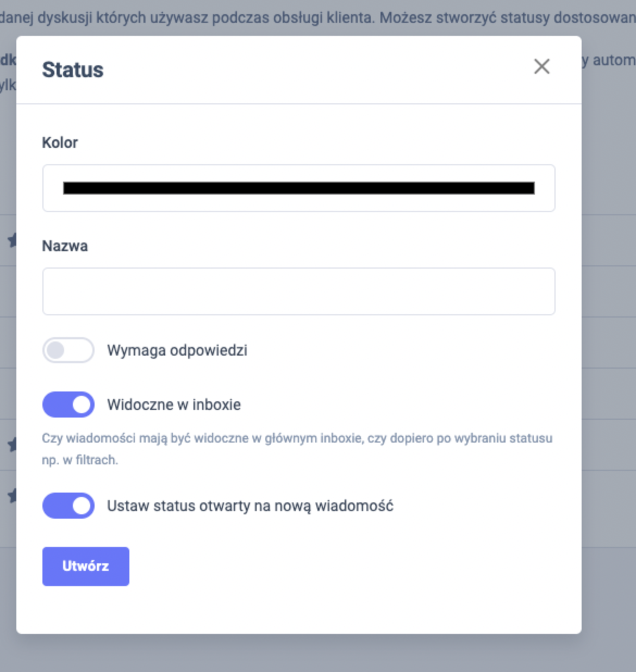Screen dimensions: 636x672
Task: Click the star icon left of the inbox helper text
Action: pos(12,445)
